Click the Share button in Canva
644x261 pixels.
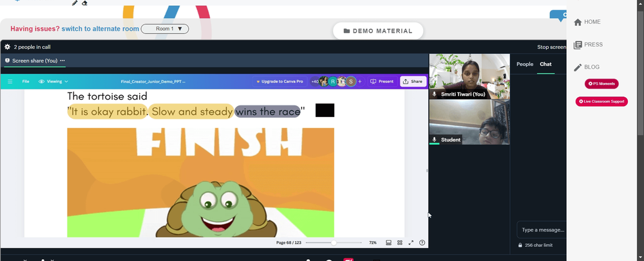(413, 82)
